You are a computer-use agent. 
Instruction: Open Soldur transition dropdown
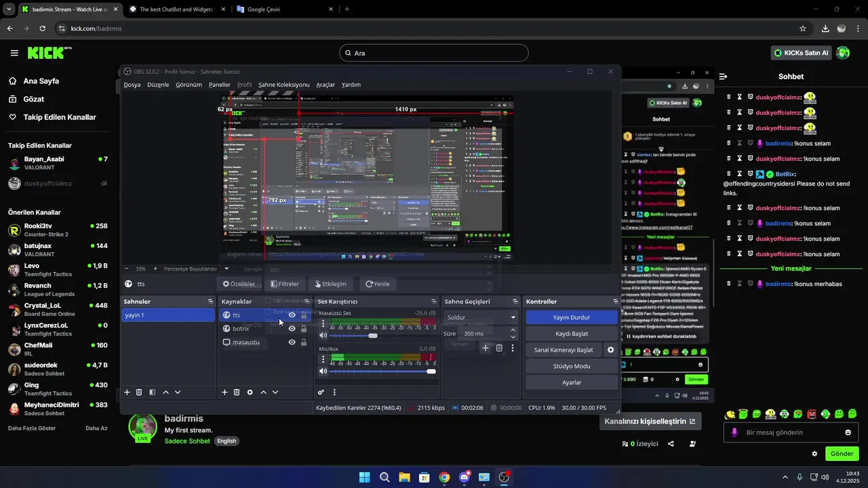pyautogui.click(x=481, y=317)
